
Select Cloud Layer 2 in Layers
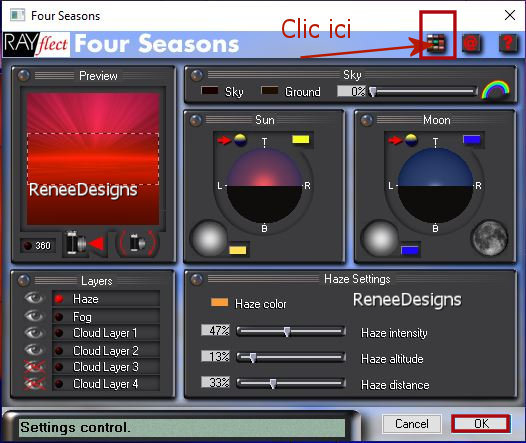[106, 350]
